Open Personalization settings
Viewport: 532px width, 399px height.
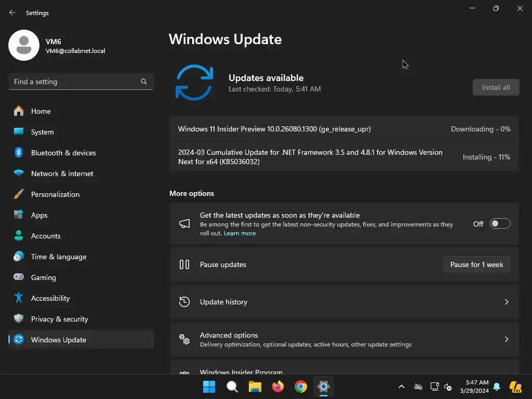(x=81, y=194)
